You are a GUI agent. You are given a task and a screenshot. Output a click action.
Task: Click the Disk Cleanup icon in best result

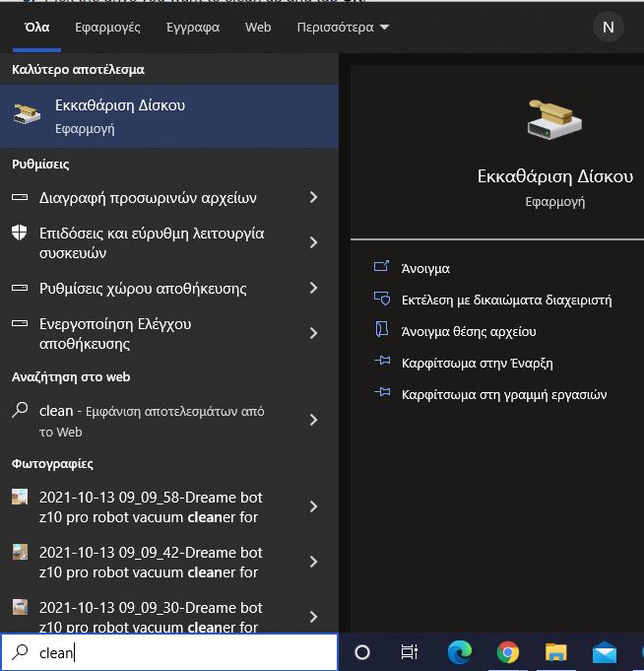pos(27,114)
